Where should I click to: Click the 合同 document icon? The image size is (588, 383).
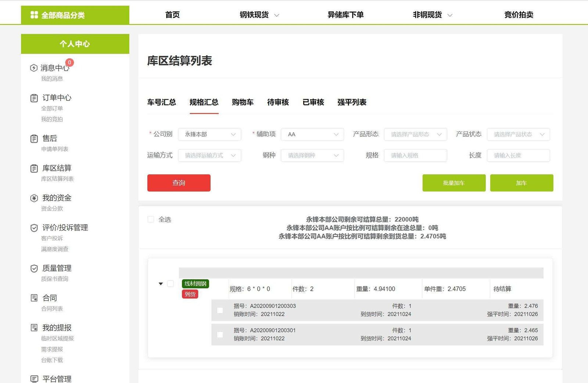point(34,298)
